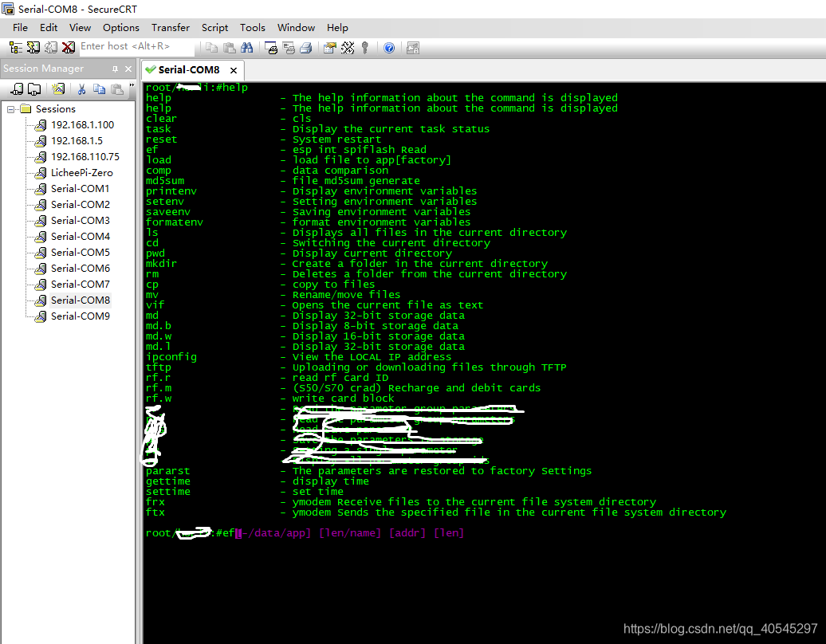Open the Help menu

click(337, 28)
